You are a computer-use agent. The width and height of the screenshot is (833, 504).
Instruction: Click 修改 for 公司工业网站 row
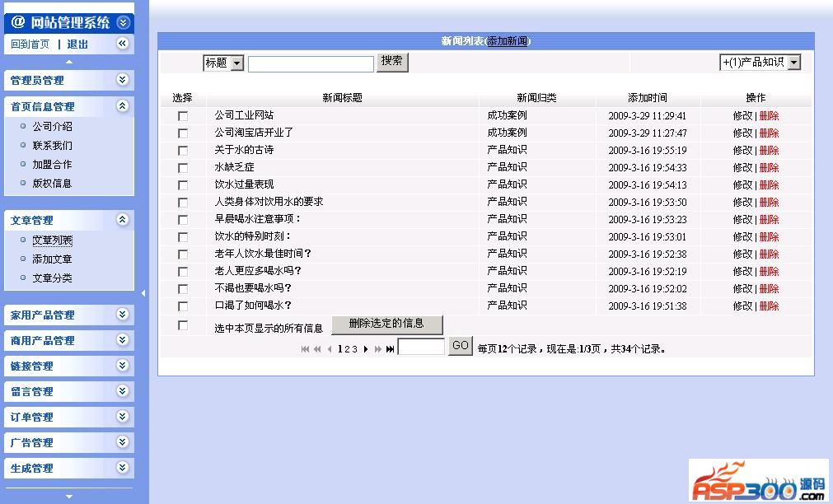(742, 116)
